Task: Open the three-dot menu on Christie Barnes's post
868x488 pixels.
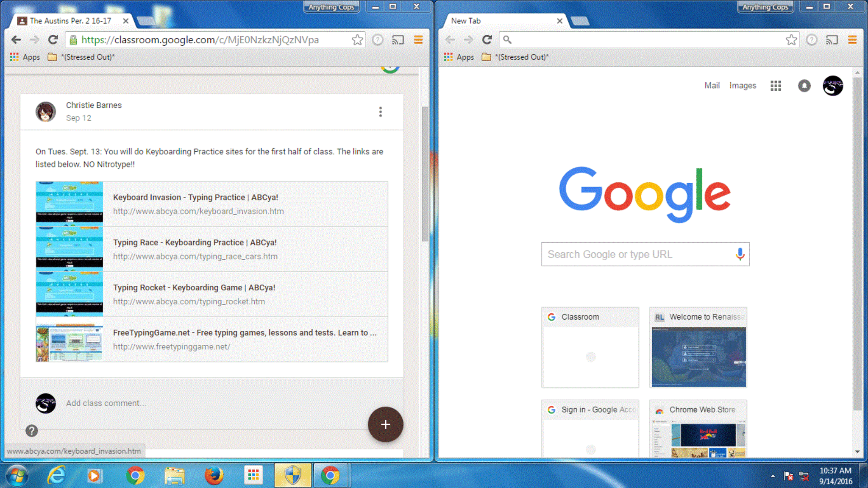Action: [380, 112]
